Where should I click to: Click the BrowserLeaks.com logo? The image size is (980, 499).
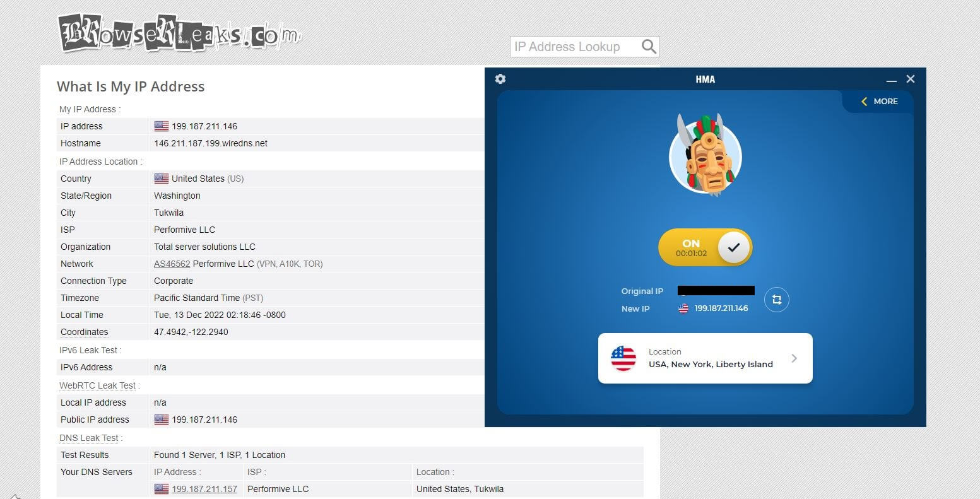coord(179,32)
